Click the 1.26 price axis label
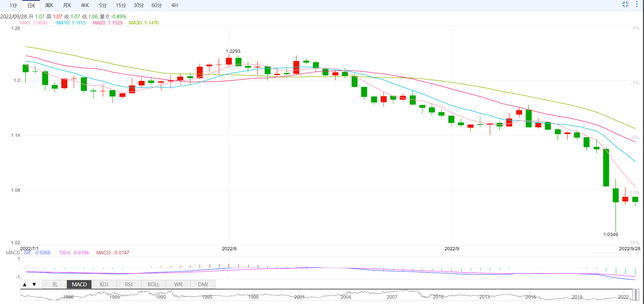The image size is (644, 304). 16,28
